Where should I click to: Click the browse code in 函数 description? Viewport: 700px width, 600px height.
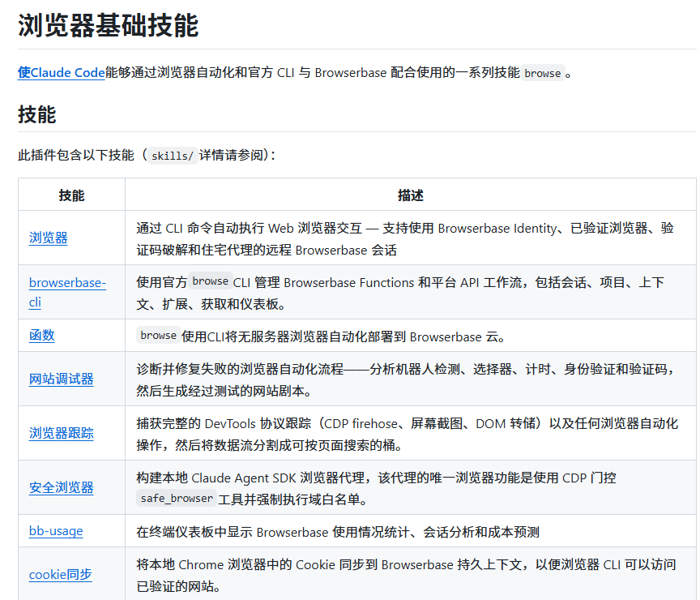(158, 335)
